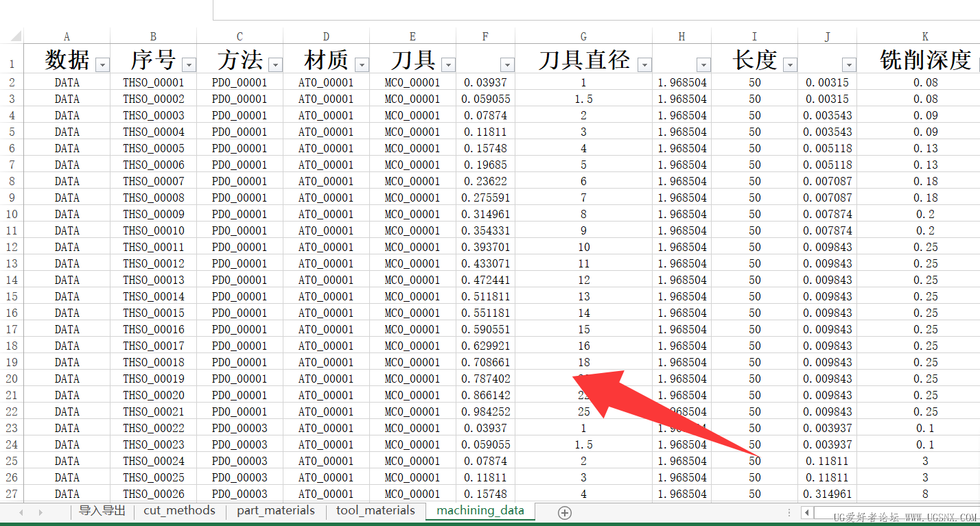Click tool diameter 10 in row 12
This screenshot has height=526, width=980.
[x=583, y=247]
